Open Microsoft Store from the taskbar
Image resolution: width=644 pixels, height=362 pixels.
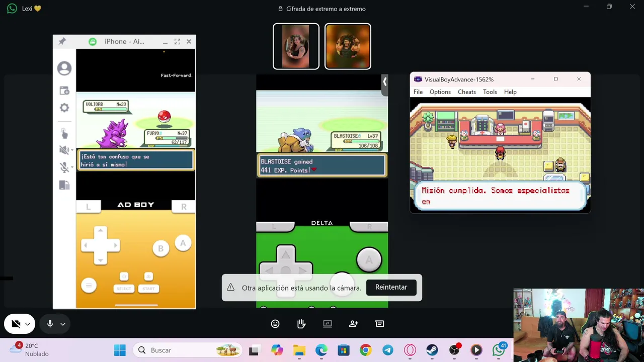(344, 350)
